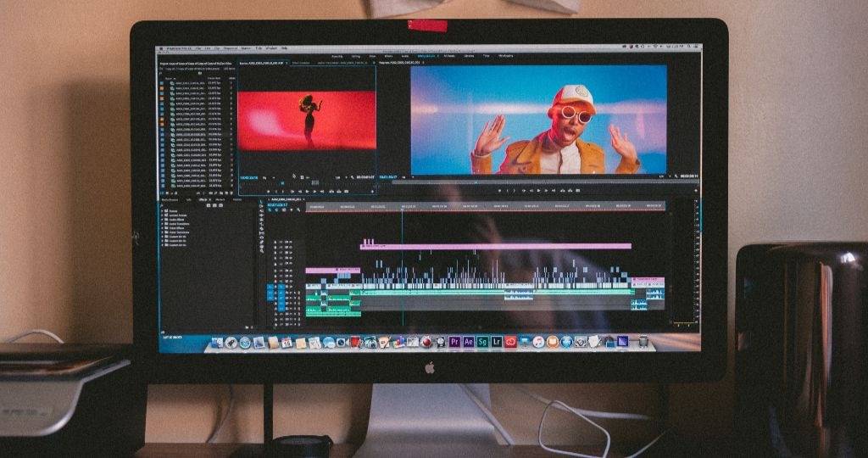Image resolution: width=868 pixels, height=458 pixels.
Task: Step back one frame in the Program Monitor
Action: click(531, 191)
